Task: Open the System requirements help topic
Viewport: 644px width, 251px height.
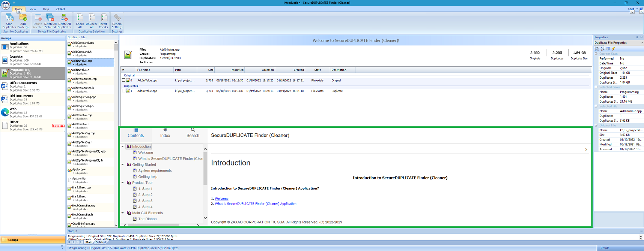Action: [155, 171]
